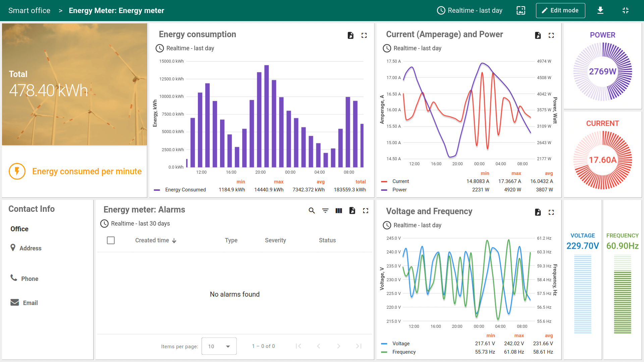Viewport: 644px width, 362px height.
Task: Select all alarms via the header checkbox
Action: 111,240
